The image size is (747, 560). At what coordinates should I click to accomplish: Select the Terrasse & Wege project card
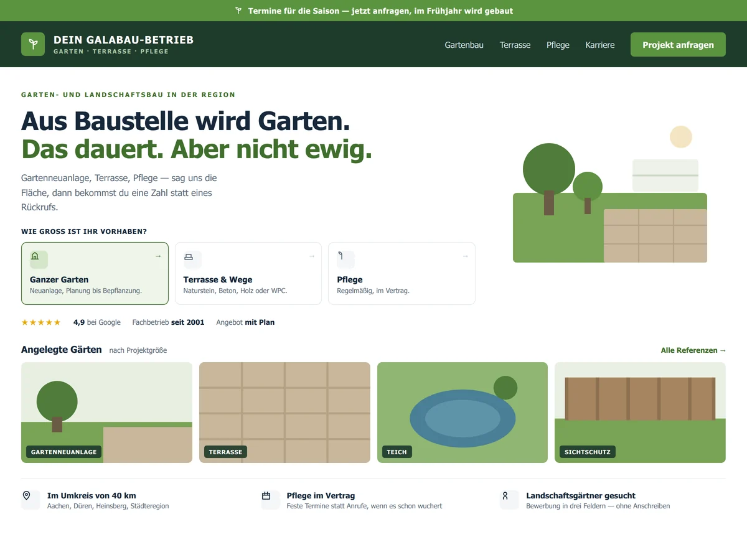click(248, 273)
